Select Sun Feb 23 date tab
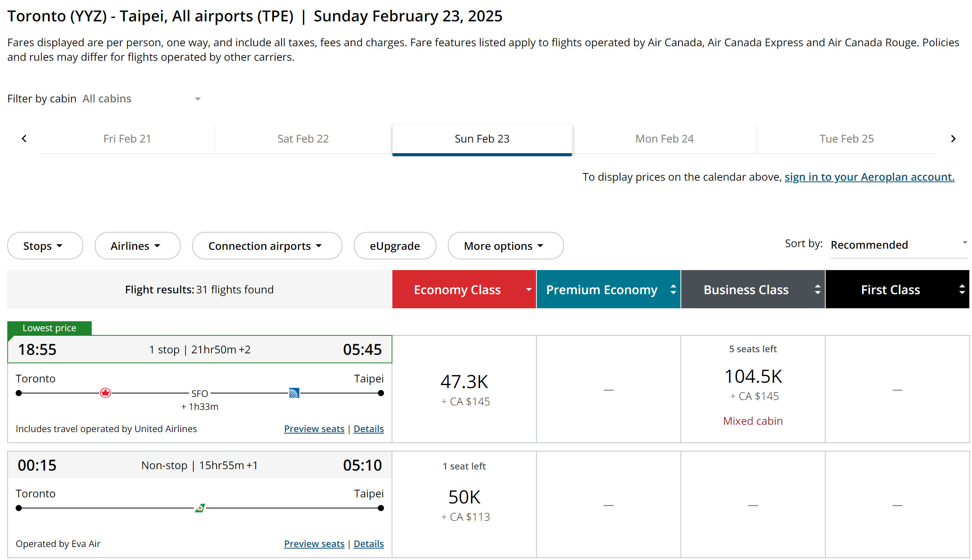This screenshot has width=972, height=560. (482, 139)
